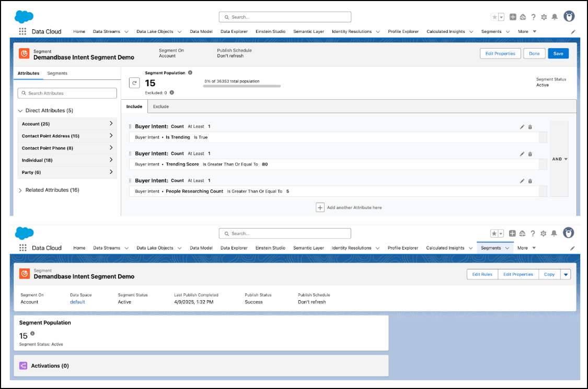
Task: Edit the Trending Score rule with its pencil
Action: point(522,154)
